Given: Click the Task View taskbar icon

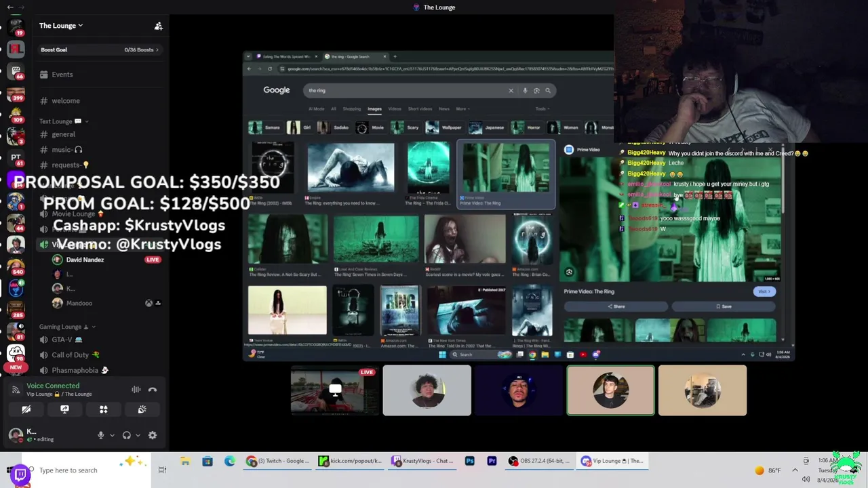Looking at the screenshot, I should pyautogui.click(x=162, y=470).
